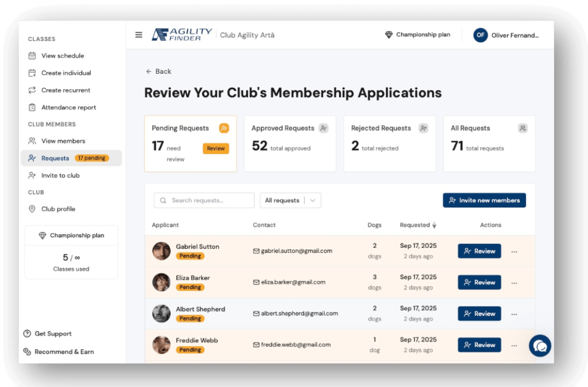Open Oliver Fernand... account menu
The image size is (588, 387).
(506, 35)
